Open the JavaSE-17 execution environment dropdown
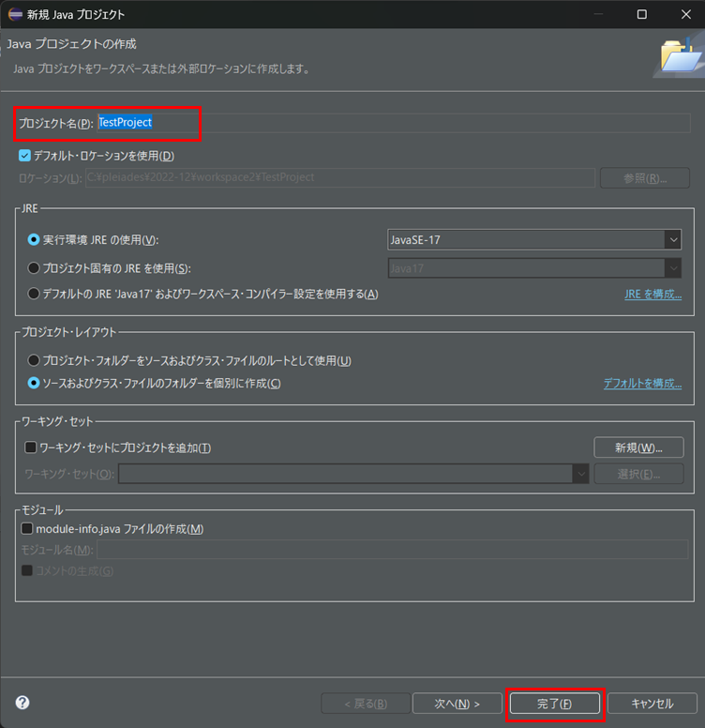Screen dimensions: 705x728 pos(672,240)
